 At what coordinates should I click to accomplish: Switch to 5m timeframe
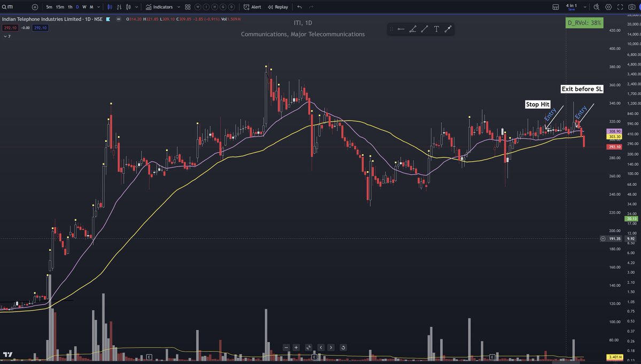(49, 7)
